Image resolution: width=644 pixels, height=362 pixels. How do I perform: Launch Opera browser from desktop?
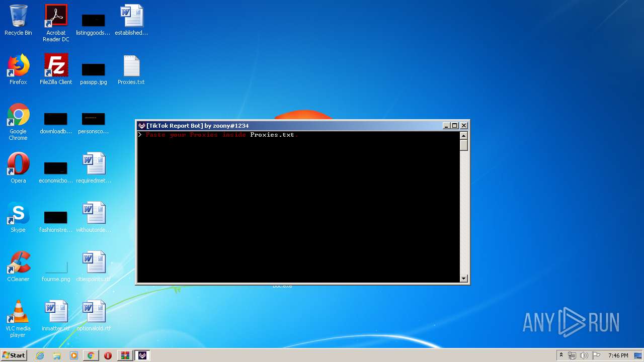click(x=18, y=168)
